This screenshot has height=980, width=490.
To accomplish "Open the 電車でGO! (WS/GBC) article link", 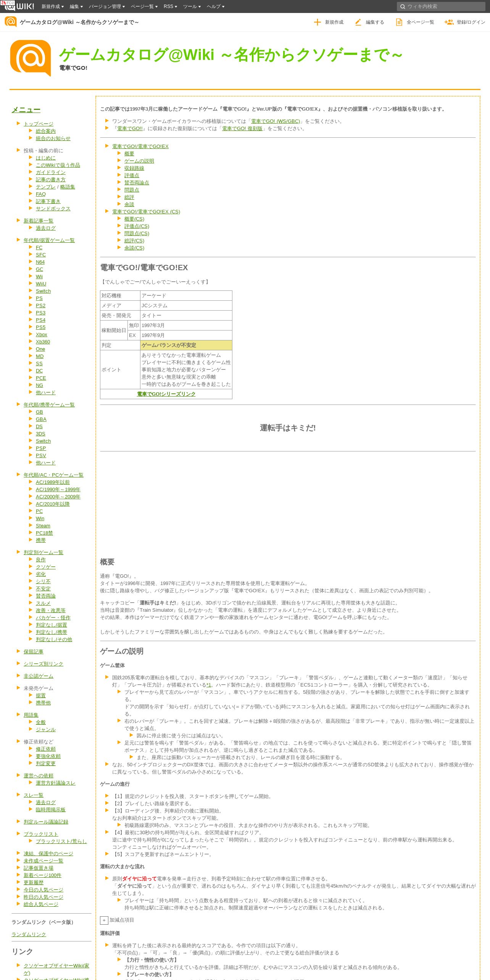I will point(276,121).
